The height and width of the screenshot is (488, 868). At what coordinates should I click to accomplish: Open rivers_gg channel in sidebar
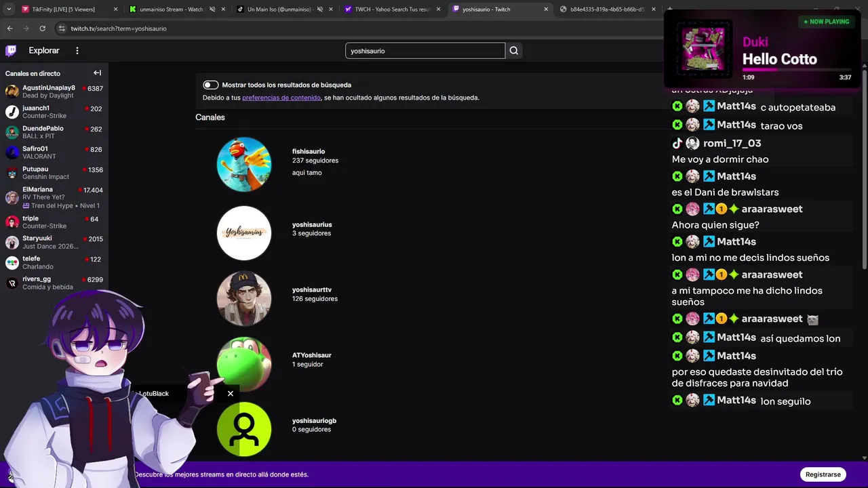click(54, 283)
